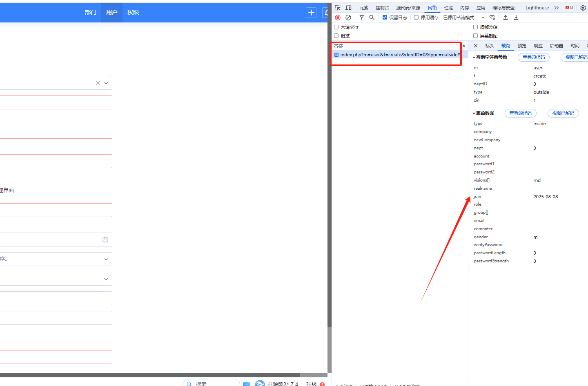Import HAR file with upload icon

point(506,18)
